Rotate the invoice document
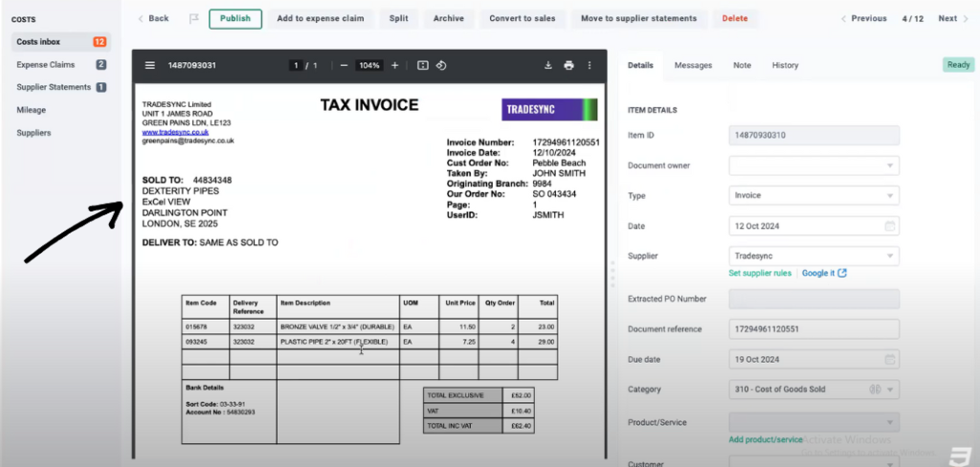 point(441,65)
